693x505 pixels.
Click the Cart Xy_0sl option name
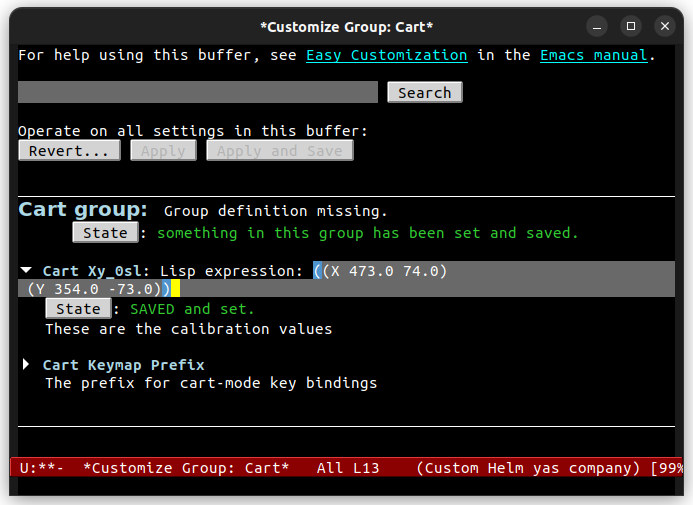point(92,271)
